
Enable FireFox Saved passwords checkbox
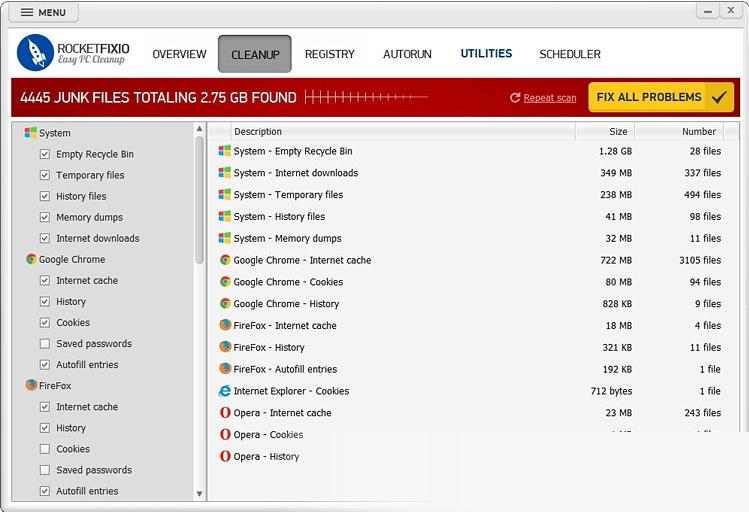pyautogui.click(x=45, y=470)
